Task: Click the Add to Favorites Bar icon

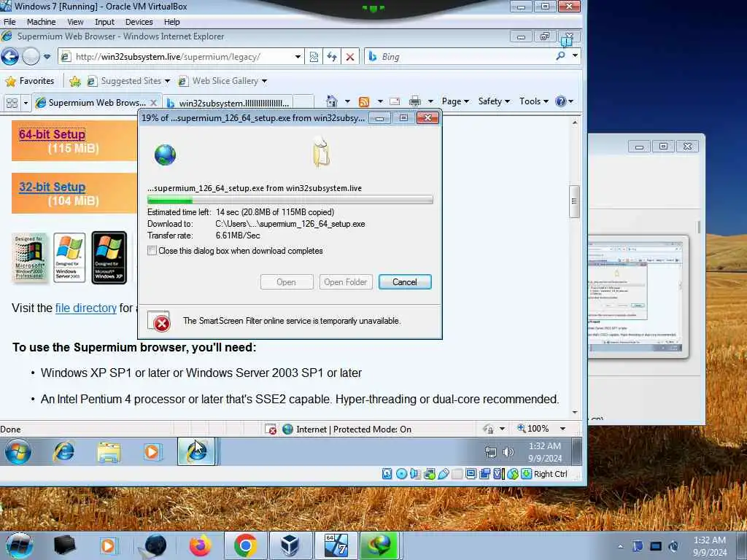Action: point(75,82)
